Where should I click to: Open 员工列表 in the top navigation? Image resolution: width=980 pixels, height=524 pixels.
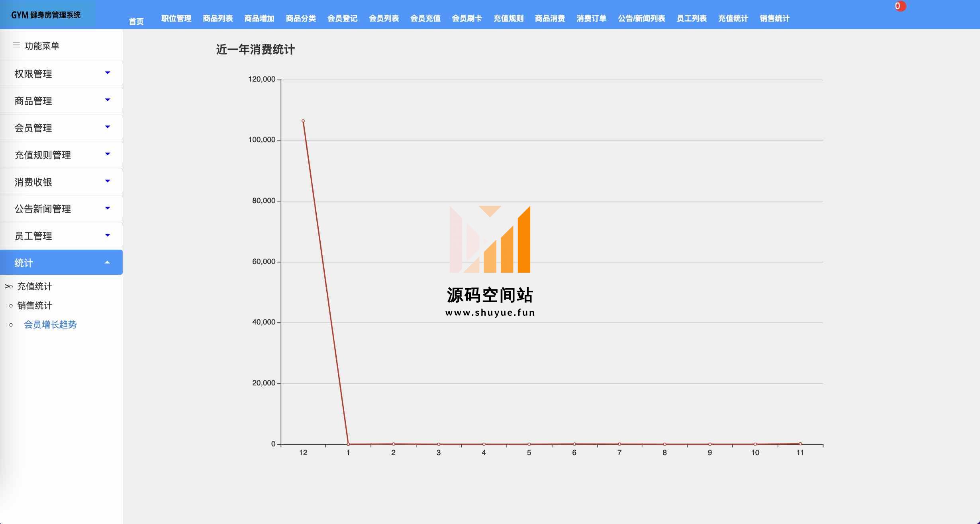click(x=692, y=18)
